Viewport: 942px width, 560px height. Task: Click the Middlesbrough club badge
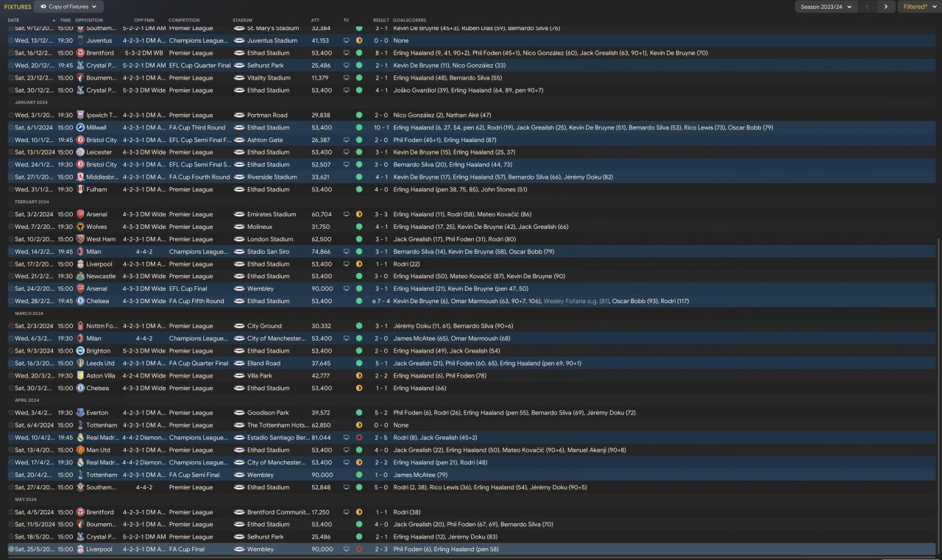point(80,177)
